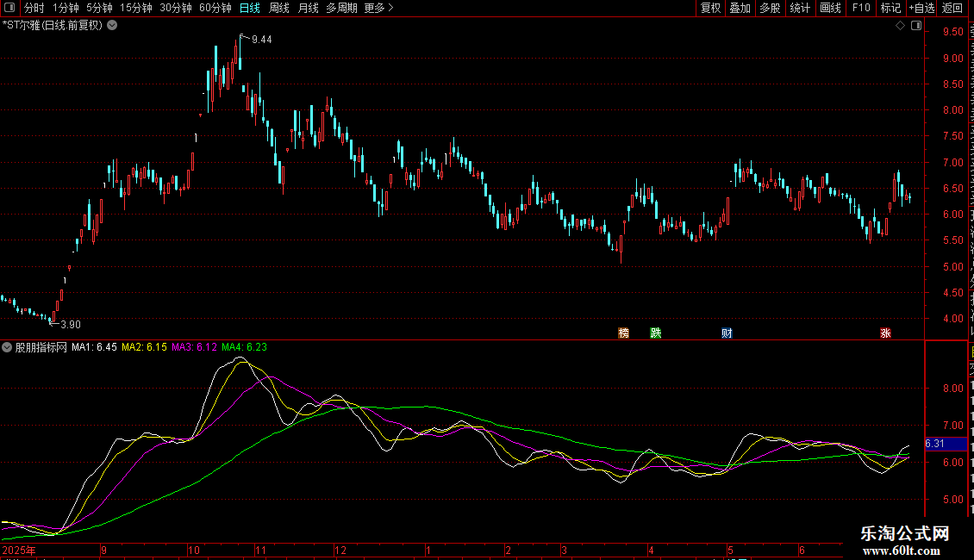974x560 pixels.
Task: Open the 统计 statistics button
Action: pos(800,8)
